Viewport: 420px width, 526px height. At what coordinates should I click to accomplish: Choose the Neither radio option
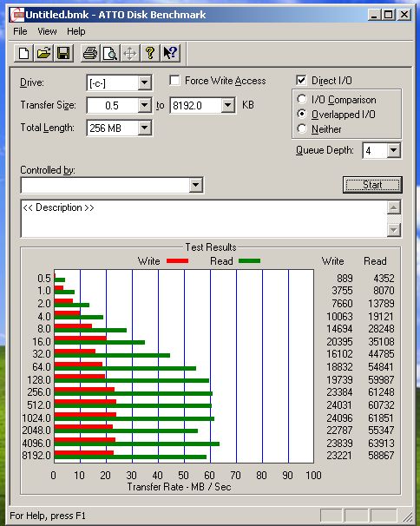point(302,128)
